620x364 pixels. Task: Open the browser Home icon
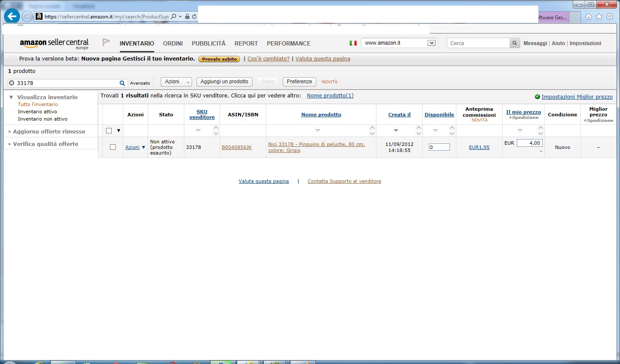click(x=589, y=17)
